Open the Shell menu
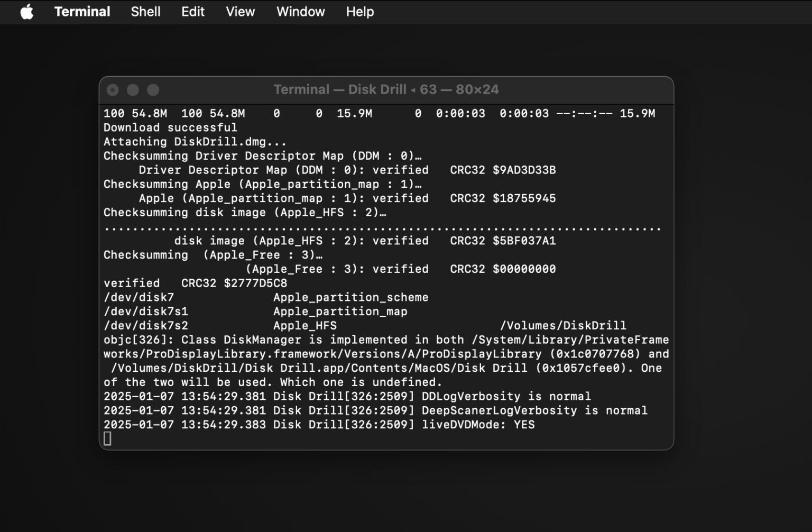The height and width of the screenshot is (532, 812). coord(145,12)
